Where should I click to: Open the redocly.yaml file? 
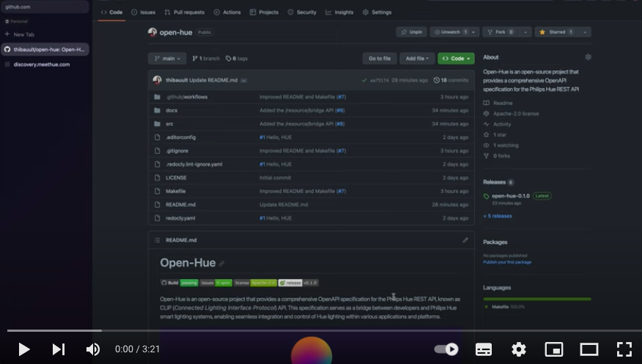tap(180, 218)
